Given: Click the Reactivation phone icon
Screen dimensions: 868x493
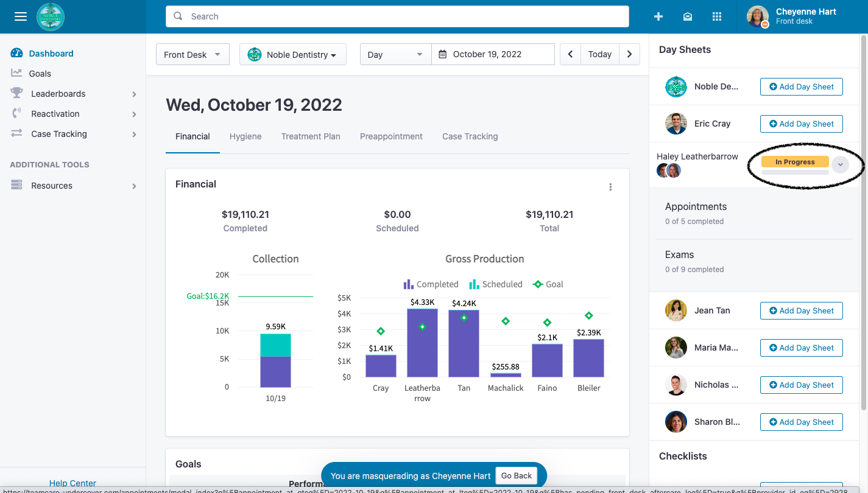Looking at the screenshot, I should pos(16,113).
